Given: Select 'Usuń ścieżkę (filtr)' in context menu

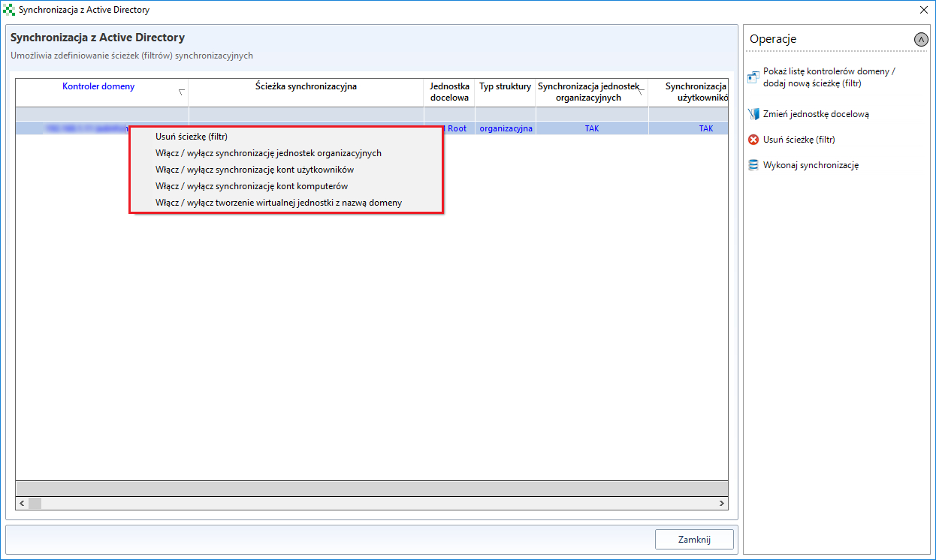Looking at the screenshot, I should [x=191, y=137].
